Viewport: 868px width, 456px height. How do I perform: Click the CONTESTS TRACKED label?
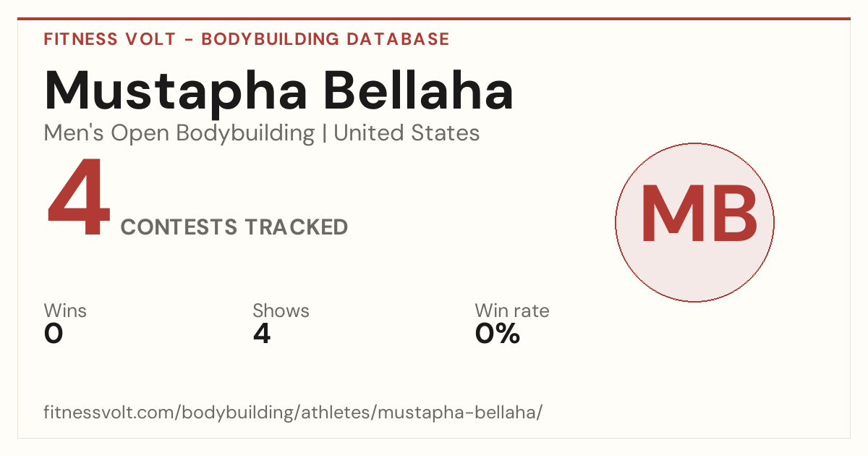click(234, 227)
